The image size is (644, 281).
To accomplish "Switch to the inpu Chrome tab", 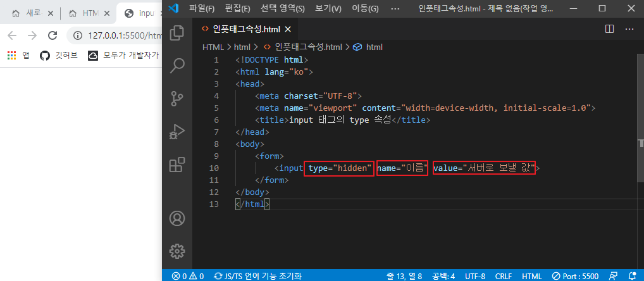I will tap(139, 13).
